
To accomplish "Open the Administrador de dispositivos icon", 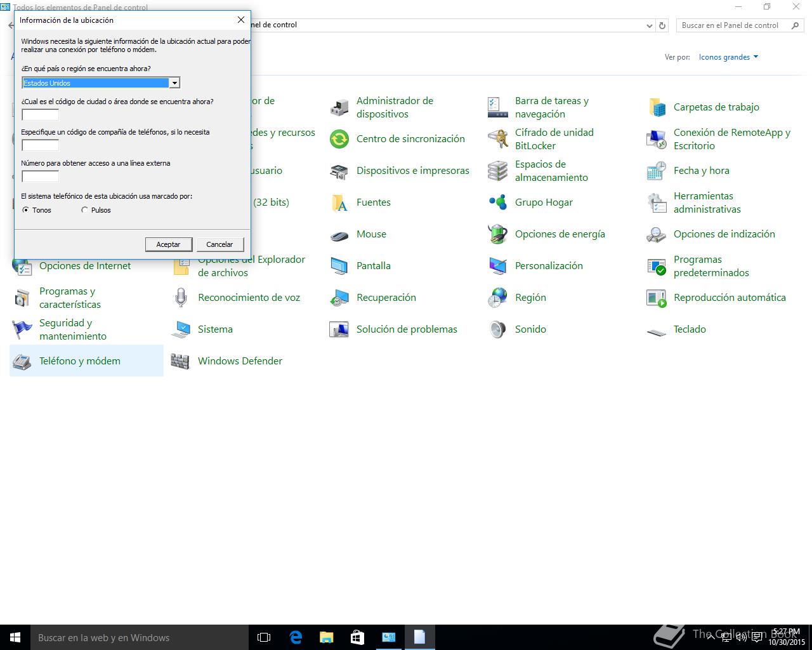I will 339,107.
